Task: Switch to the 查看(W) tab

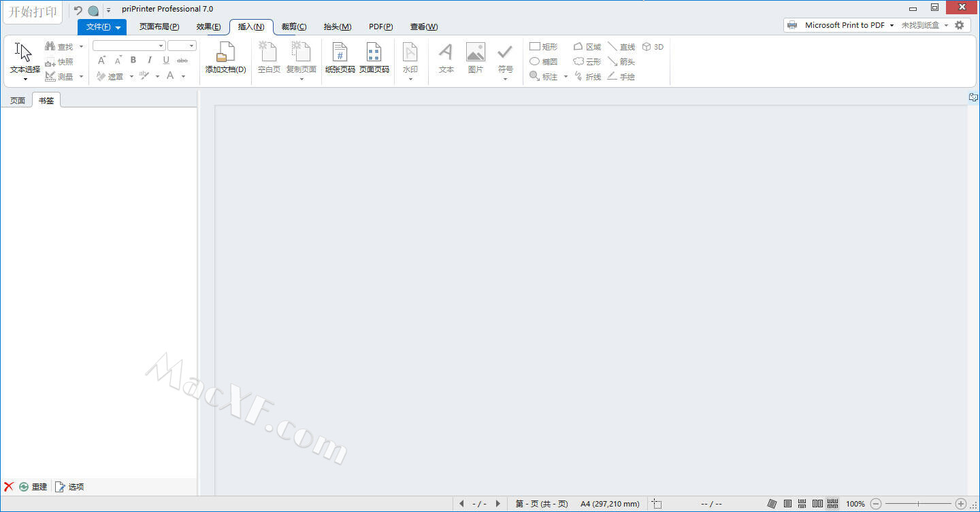Action: tap(424, 27)
